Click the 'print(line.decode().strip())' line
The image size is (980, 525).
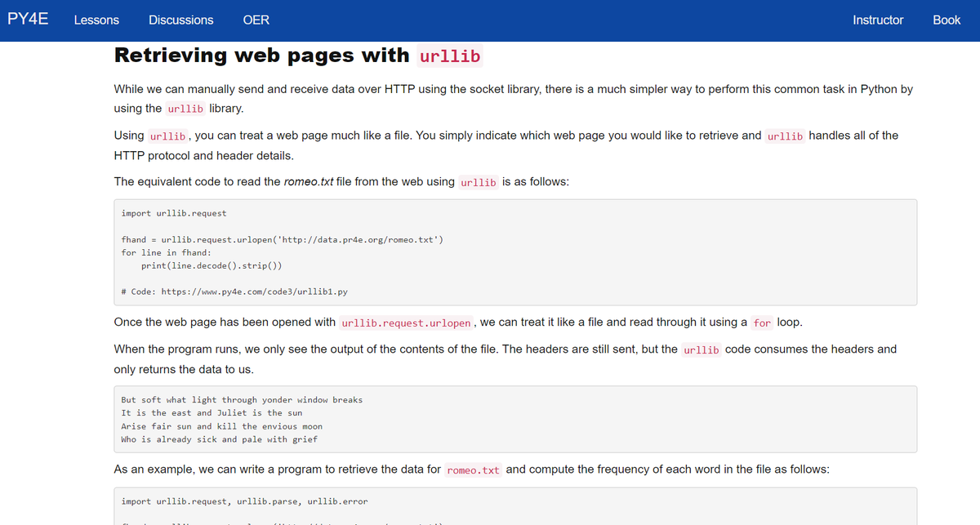(x=212, y=265)
